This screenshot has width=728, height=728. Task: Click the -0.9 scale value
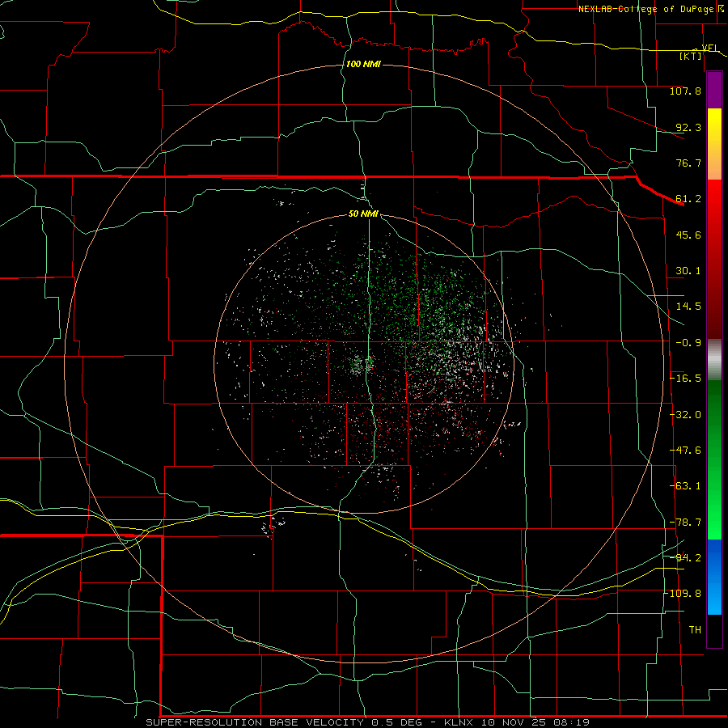688,343
